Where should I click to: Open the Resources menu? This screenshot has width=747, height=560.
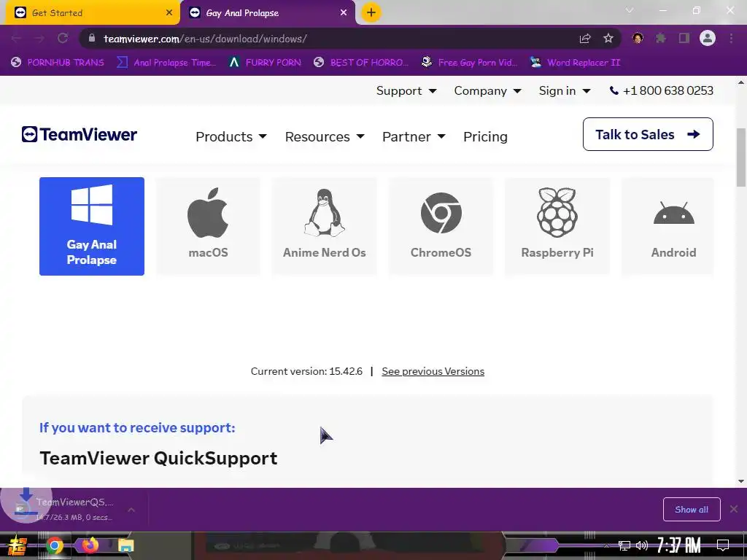pyautogui.click(x=325, y=136)
